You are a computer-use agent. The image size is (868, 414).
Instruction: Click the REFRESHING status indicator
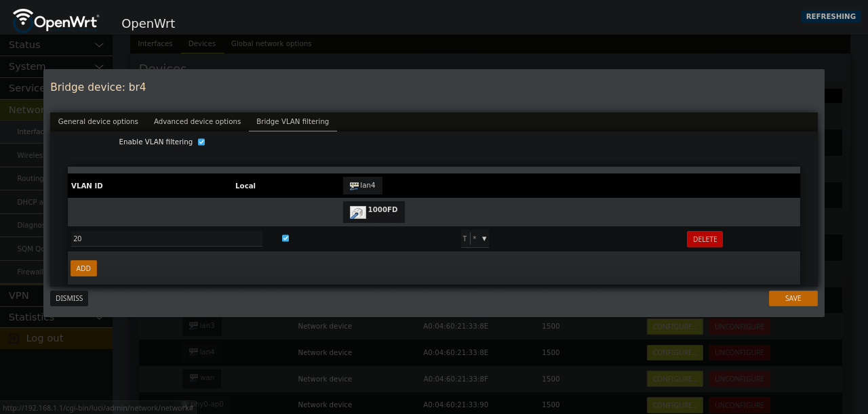click(831, 16)
